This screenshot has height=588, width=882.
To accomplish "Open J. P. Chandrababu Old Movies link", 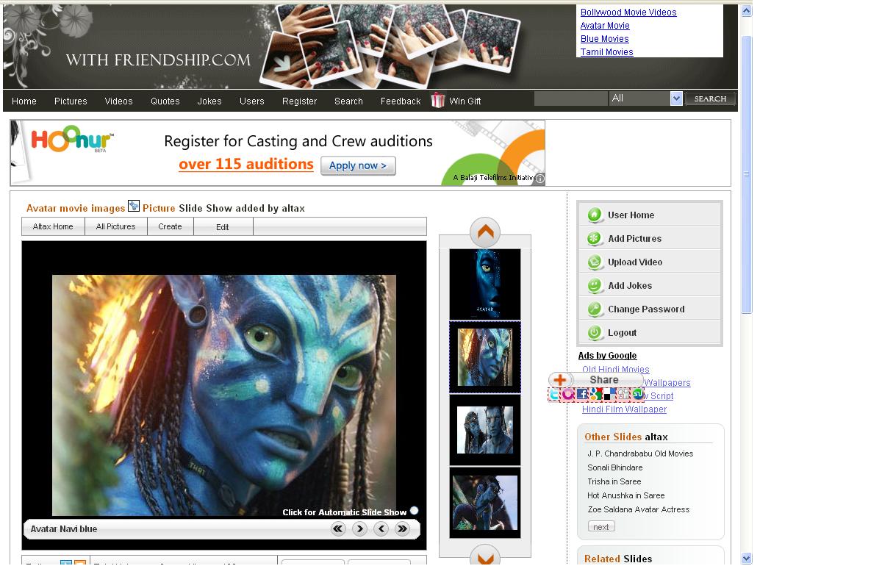I will [x=640, y=453].
